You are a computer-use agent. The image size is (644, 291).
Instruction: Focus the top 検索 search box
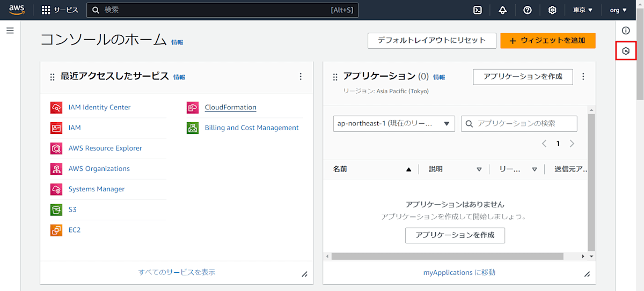coord(222,10)
